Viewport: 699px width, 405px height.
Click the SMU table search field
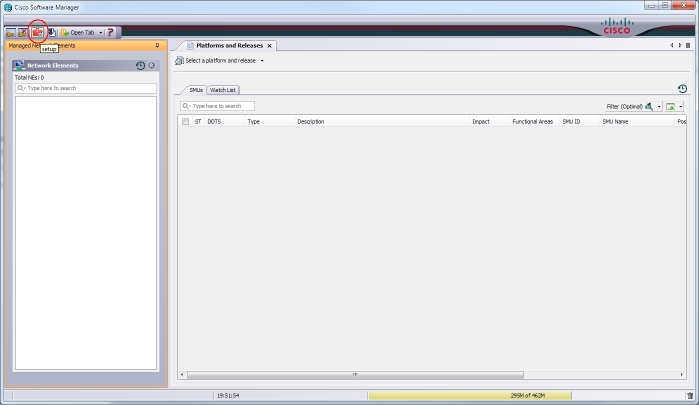coord(218,106)
